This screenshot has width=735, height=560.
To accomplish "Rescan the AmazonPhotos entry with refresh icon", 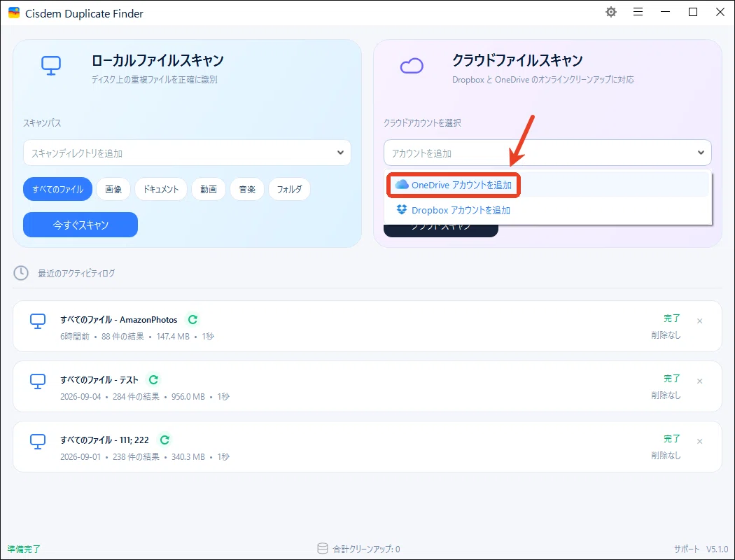I will [x=192, y=320].
